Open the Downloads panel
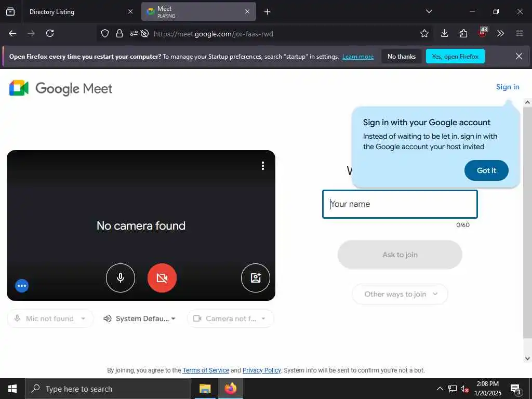This screenshot has height=399, width=532. coord(445,34)
